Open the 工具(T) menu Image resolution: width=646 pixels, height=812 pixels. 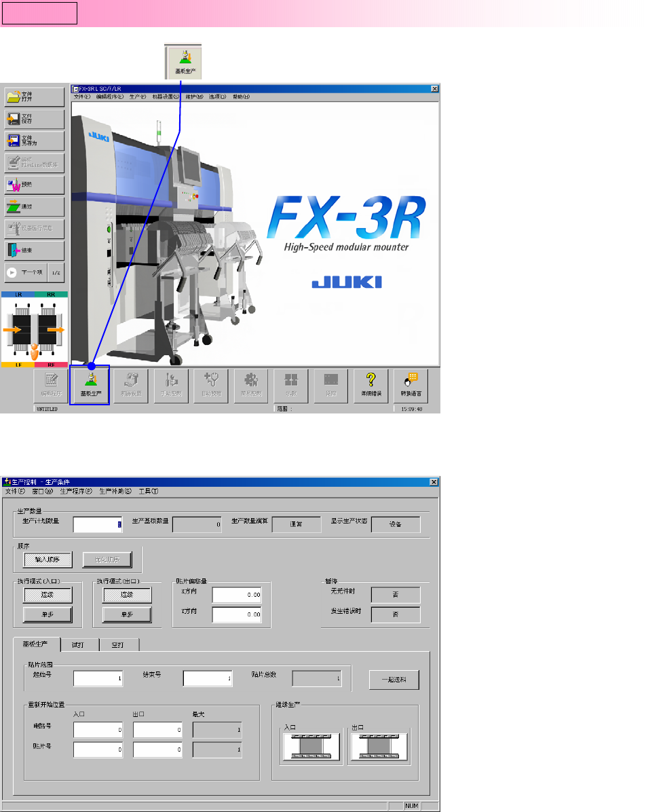click(149, 491)
